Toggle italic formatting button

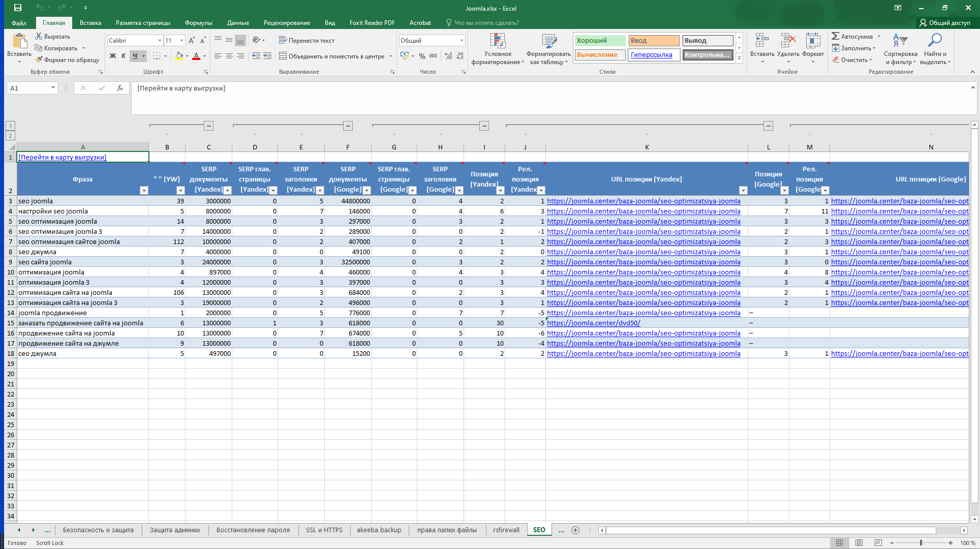point(124,56)
